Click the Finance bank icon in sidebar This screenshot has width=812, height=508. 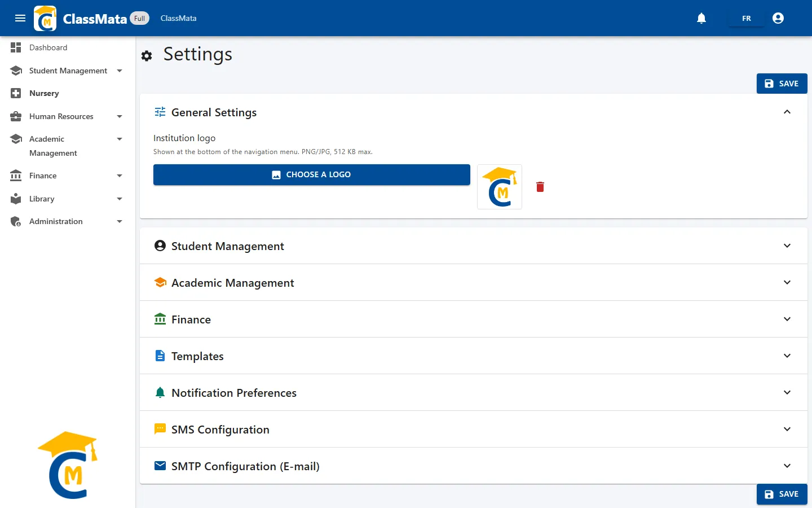16,176
